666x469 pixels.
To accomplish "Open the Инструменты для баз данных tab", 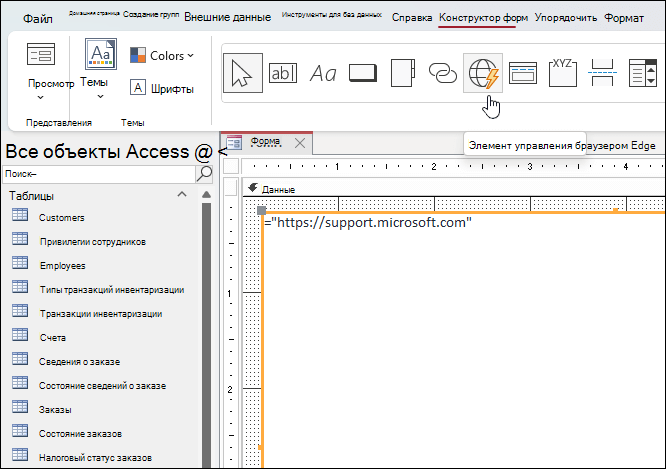I will point(332,15).
